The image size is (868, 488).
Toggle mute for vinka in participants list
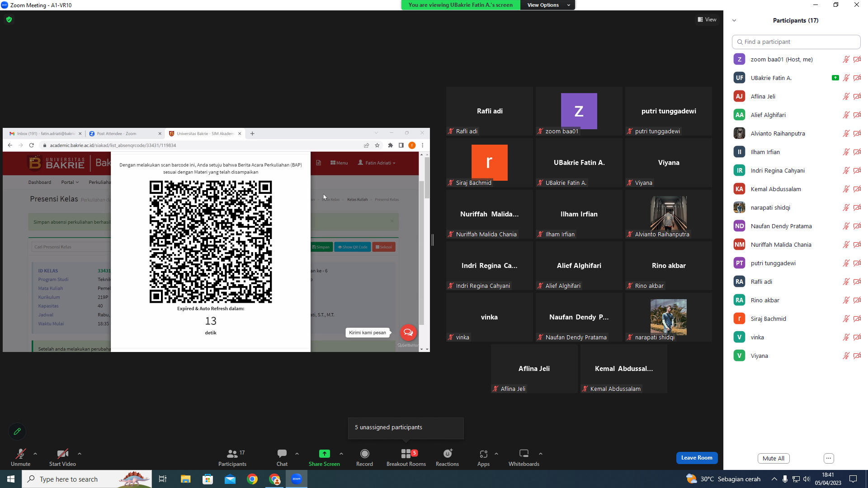[x=846, y=337]
